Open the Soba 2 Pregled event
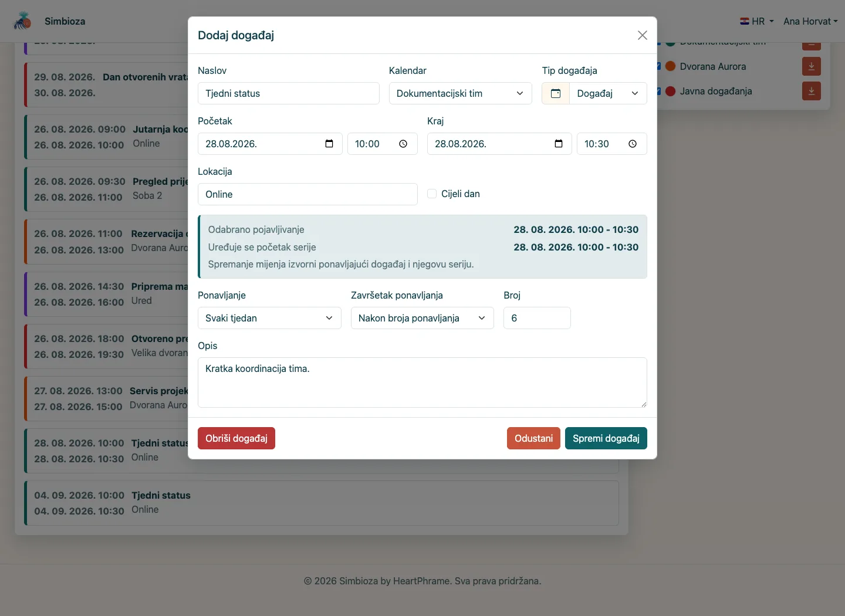Screen dimensions: 845x616 tap(106, 189)
